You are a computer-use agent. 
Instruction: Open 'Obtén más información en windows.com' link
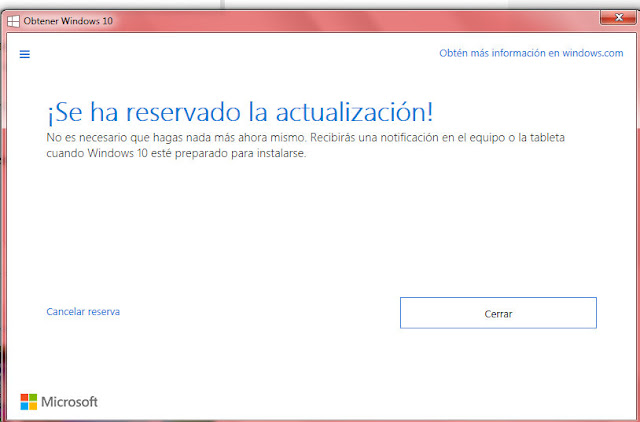(x=531, y=53)
